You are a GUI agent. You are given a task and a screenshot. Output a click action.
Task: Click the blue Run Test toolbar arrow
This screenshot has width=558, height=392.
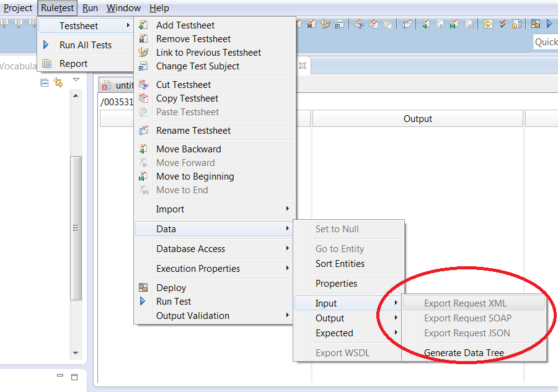(549, 24)
